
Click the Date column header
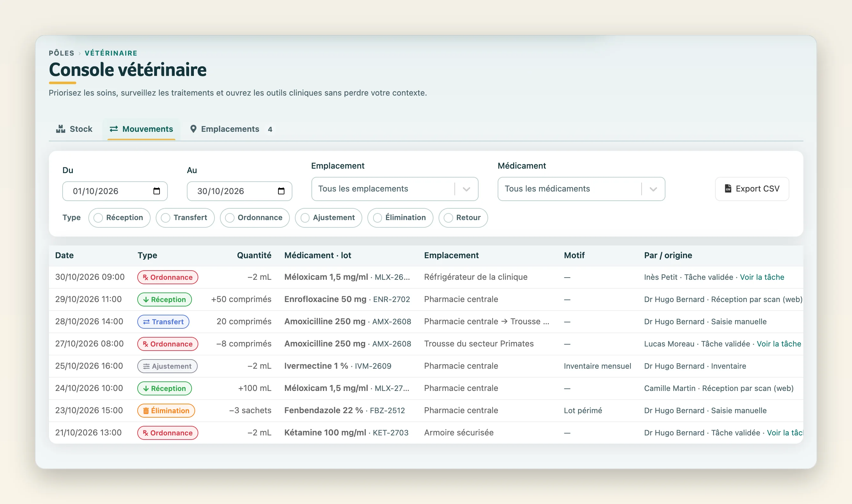pyautogui.click(x=65, y=255)
